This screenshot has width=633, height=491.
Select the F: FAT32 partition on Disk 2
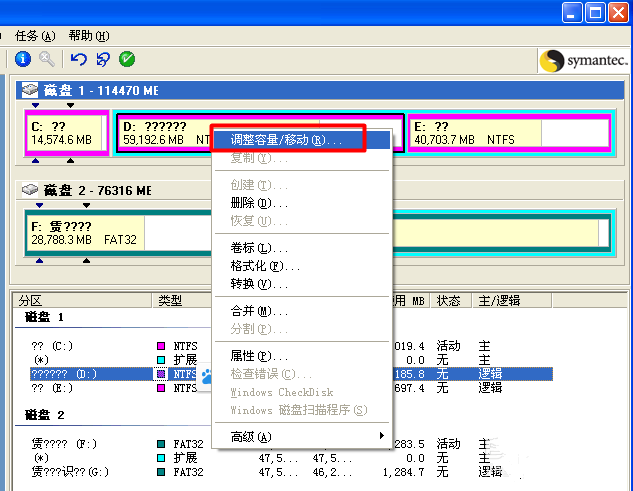point(86,233)
